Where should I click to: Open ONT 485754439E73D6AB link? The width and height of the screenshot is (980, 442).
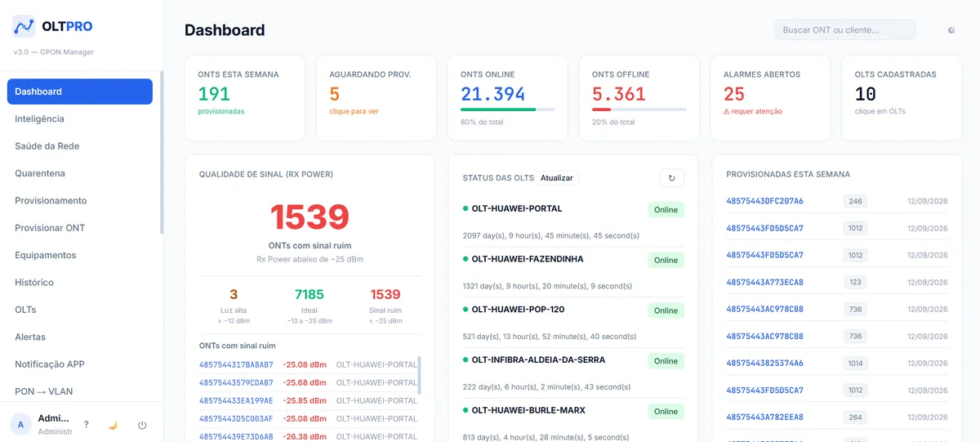click(236, 436)
